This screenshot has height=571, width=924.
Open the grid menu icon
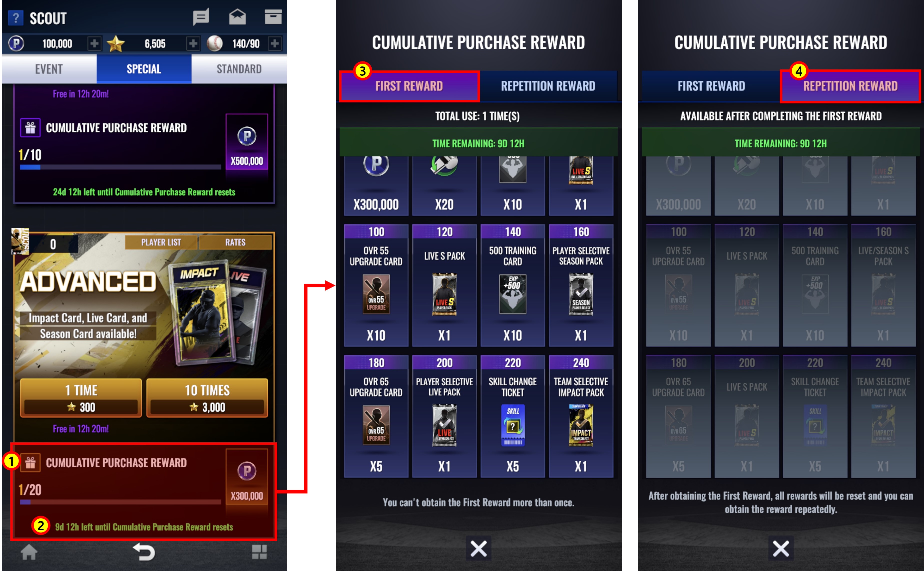coord(260,552)
